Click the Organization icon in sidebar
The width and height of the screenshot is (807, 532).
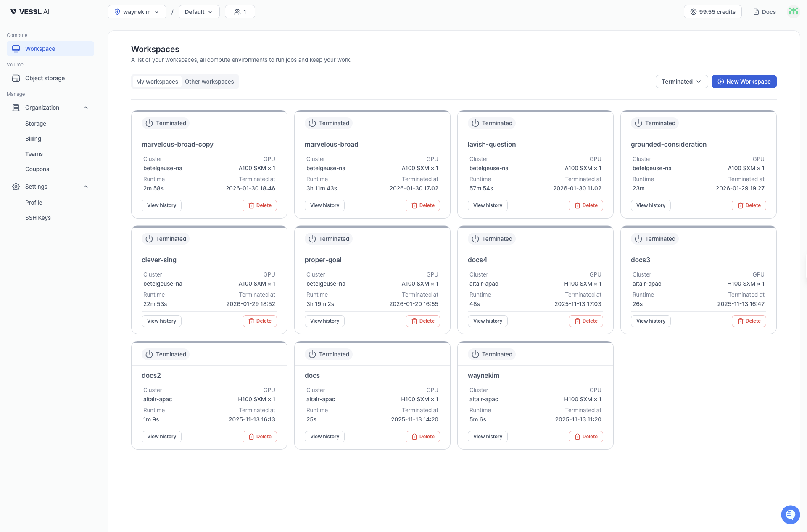point(16,108)
